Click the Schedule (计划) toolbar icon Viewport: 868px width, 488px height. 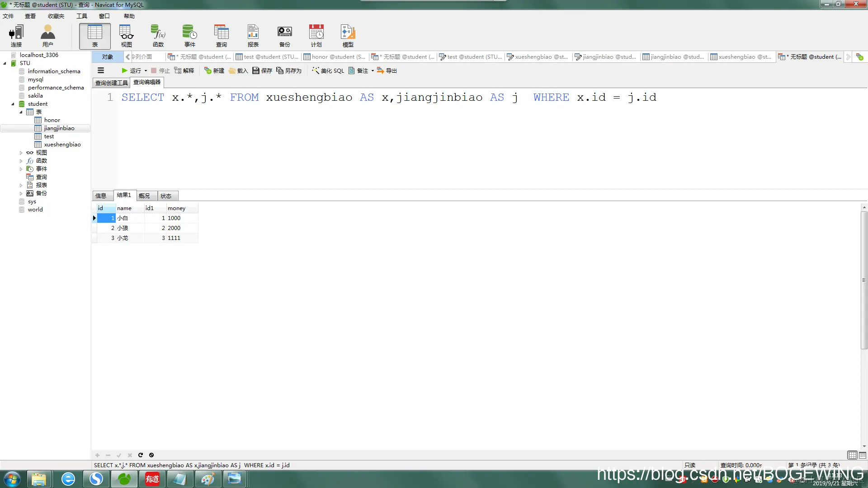316,36
